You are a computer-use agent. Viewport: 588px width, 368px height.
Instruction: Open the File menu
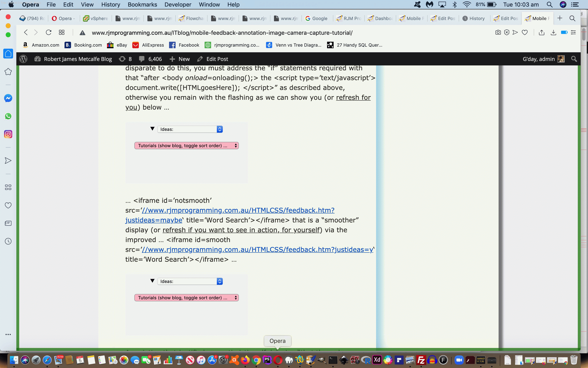pyautogui.click(x=51, y=5)
